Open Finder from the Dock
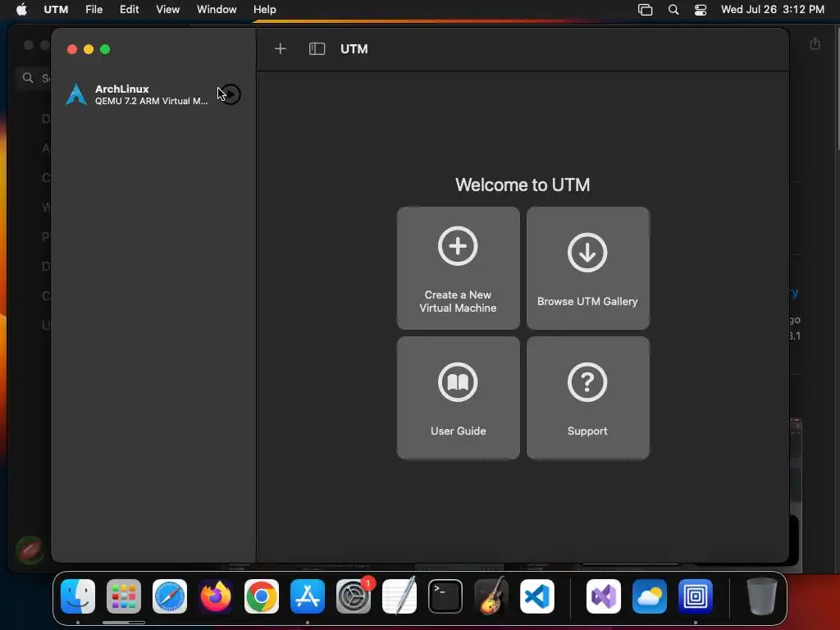This screenshot has width=840, height=630. [x=78, y=596]
